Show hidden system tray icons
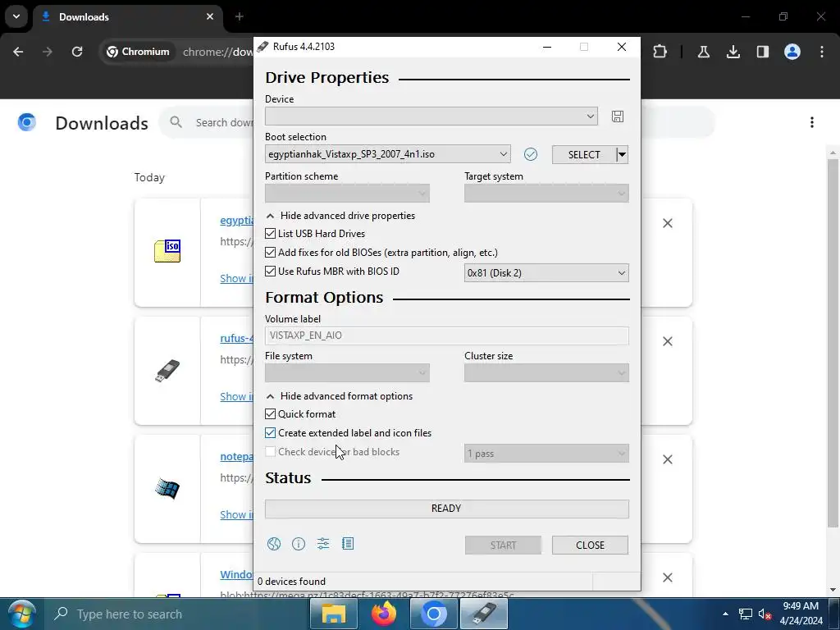This screenshot has width=840, height=630. (725, 614)
